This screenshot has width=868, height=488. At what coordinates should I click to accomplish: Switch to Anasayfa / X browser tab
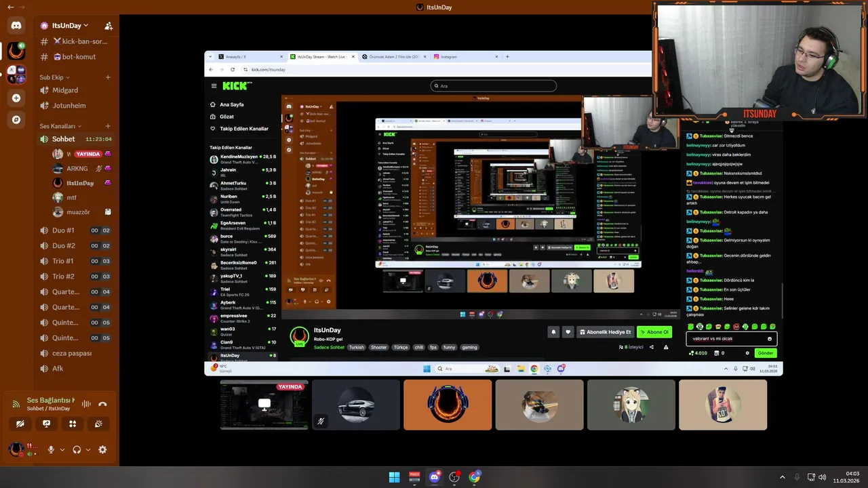point(250,57)
